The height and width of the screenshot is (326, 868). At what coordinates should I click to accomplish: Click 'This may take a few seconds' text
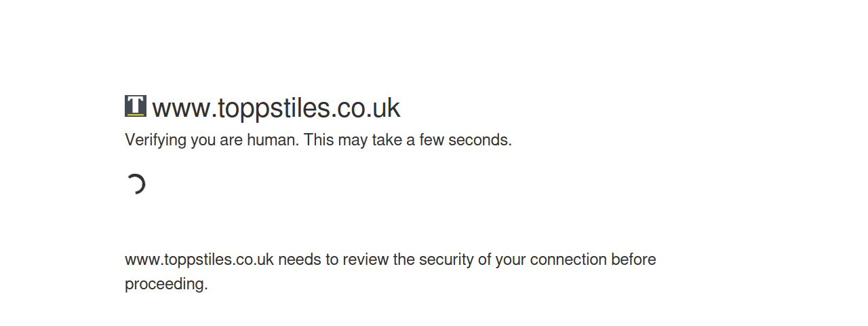[x=408, y=140]
